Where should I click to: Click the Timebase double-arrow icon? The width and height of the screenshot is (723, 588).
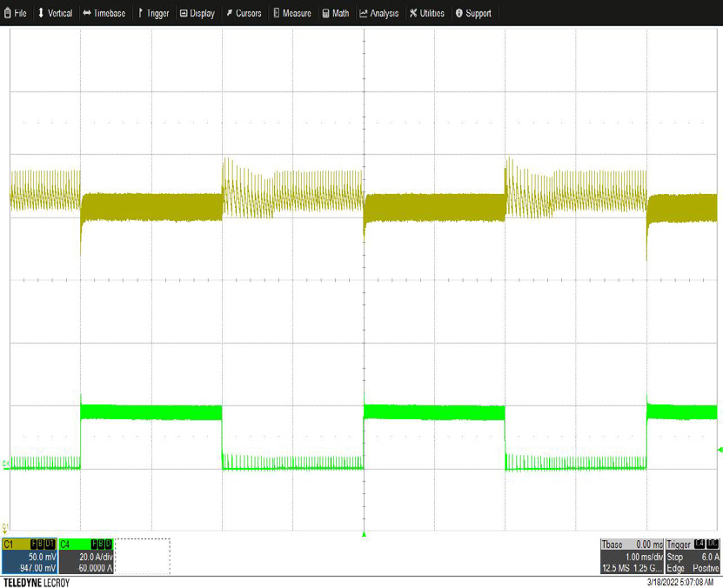tap(87, 13)
